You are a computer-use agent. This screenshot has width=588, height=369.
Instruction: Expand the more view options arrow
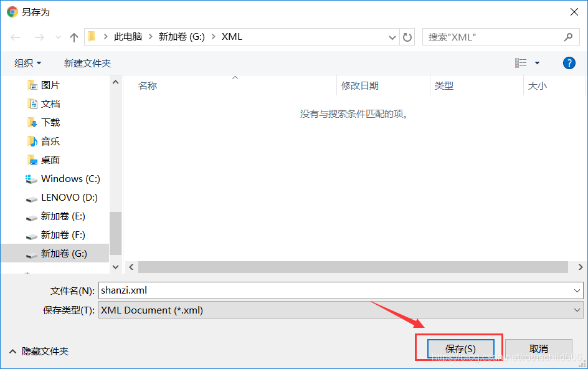click(537, 63)
